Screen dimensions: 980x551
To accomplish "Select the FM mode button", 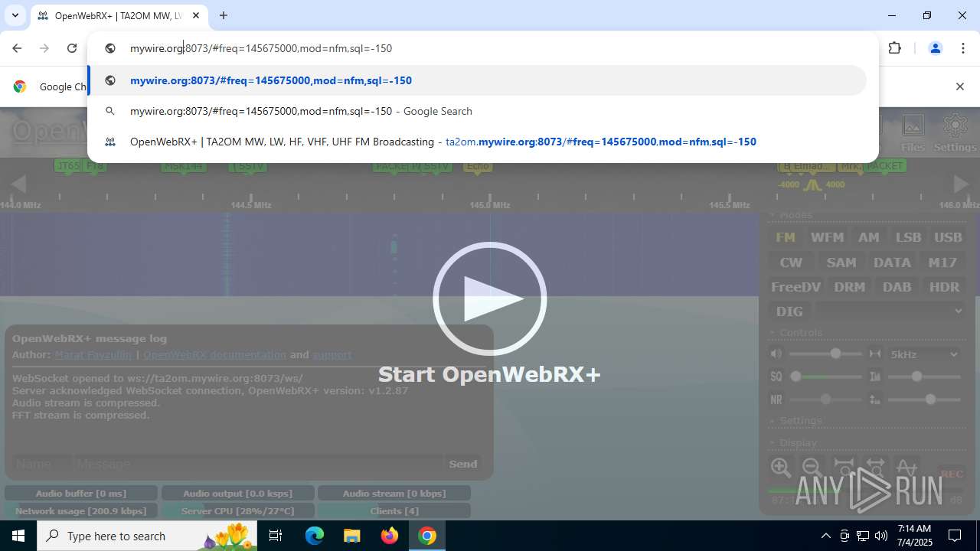I will [786, 237].
